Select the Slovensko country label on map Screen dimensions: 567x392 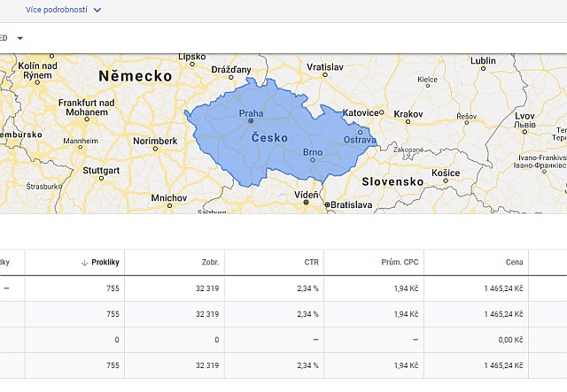pos(392,181)
